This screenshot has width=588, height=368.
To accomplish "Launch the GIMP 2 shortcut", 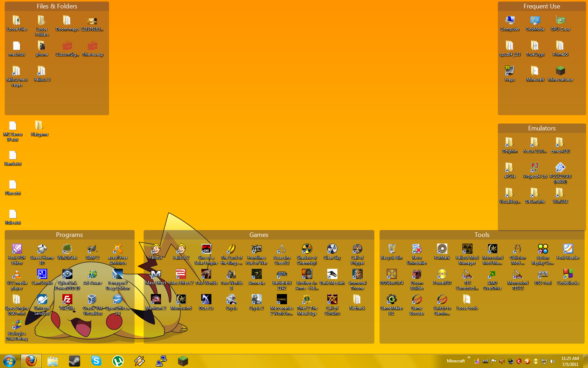I will point(92,250).
